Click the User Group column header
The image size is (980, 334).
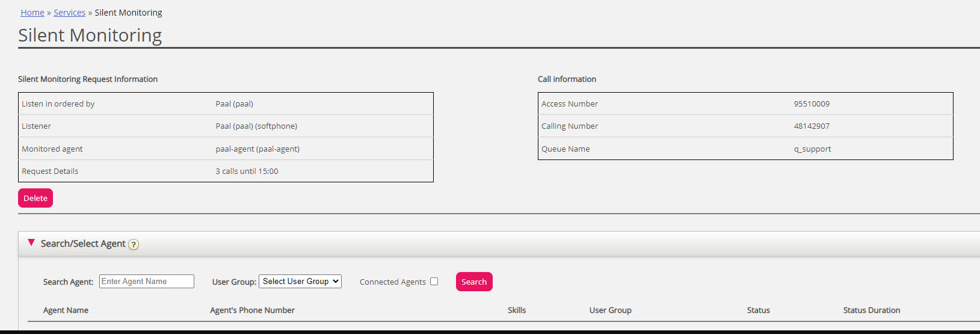(x=610, y=310)
